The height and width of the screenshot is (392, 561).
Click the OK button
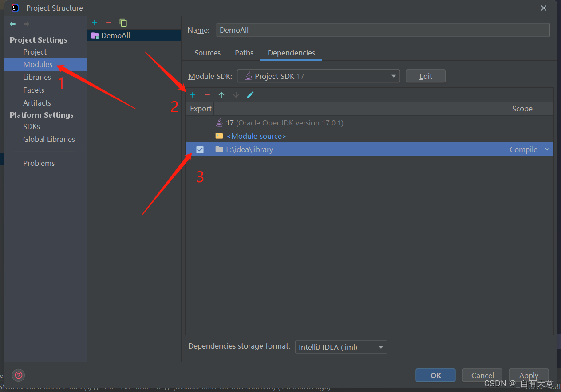tap(435, 376)
